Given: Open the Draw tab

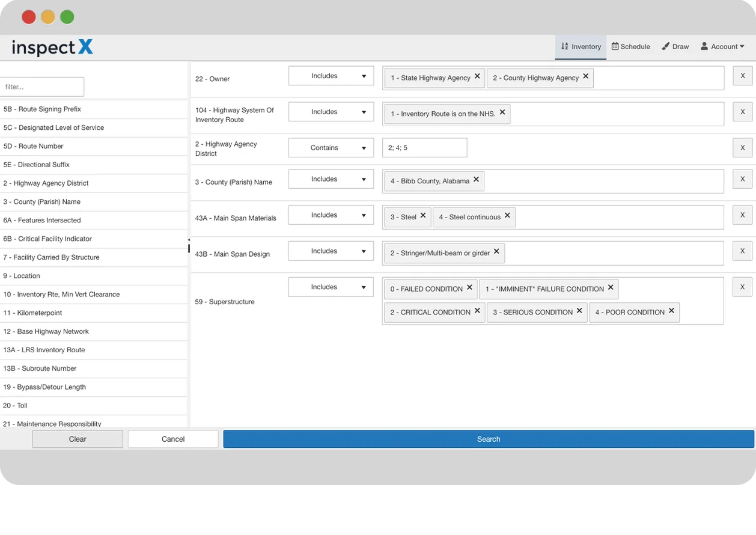Looking at the screenshot, I should [x=675, y=46].
